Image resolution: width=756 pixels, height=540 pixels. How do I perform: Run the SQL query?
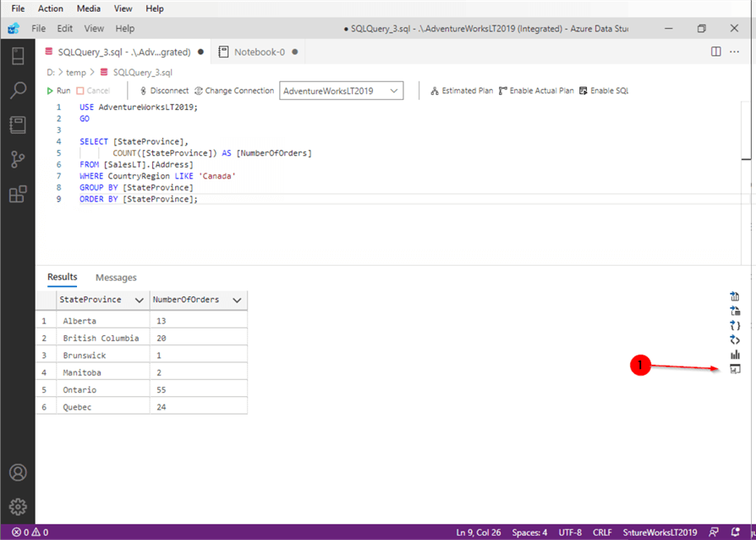58,91
